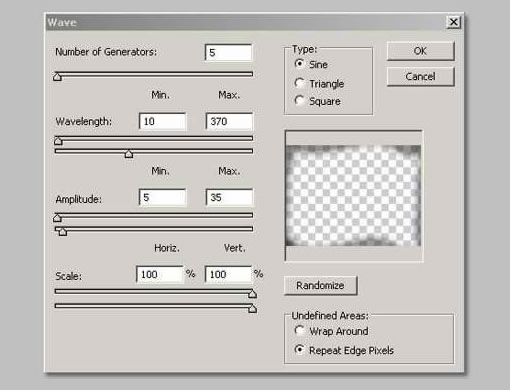Click the Undefined Areas group label
The height and width of the screenshot is (390, 510).
click(330, 315)
